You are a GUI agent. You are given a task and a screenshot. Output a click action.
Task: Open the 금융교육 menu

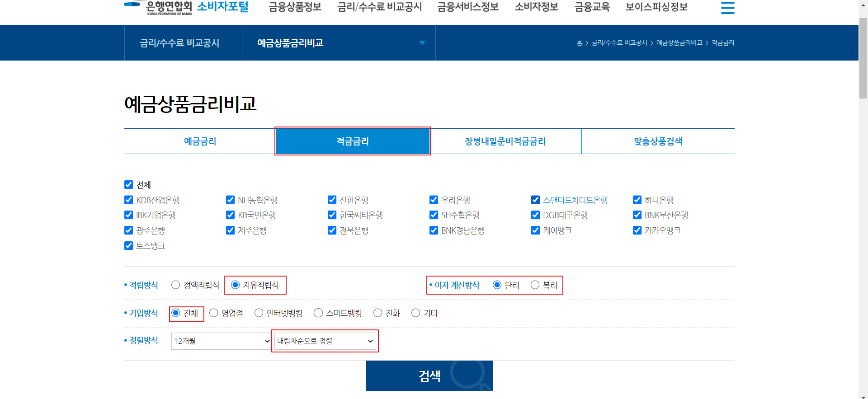(592, 7)
